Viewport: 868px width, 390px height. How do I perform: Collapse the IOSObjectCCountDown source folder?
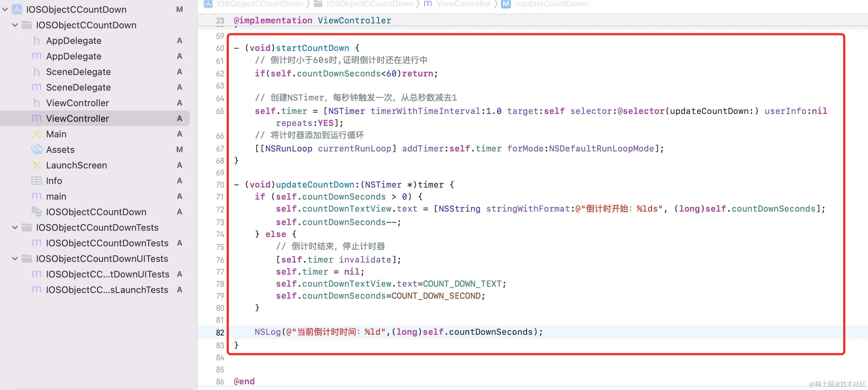(x=15, y=25)
